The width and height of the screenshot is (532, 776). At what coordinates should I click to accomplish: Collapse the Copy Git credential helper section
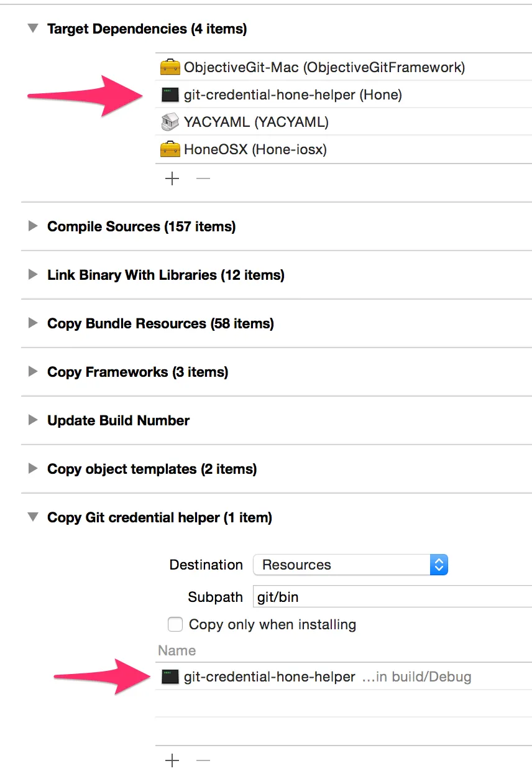33,517
